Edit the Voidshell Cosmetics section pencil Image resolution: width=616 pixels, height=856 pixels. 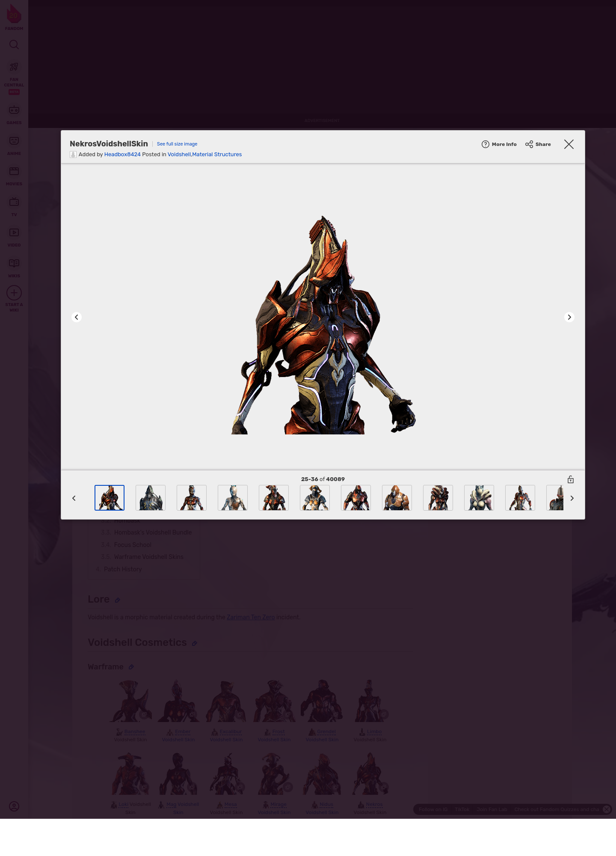click(x=195, y=643)
